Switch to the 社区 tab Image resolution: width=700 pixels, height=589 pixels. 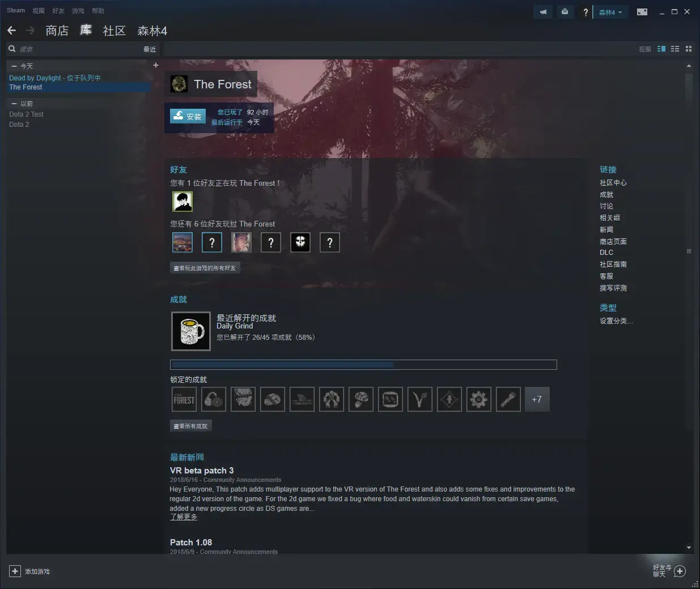[x=114, y=31]
